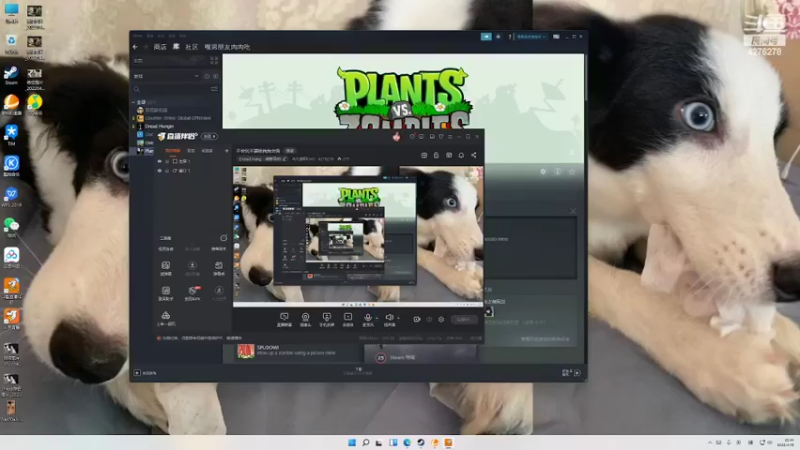Add a new scene with plus icon

(x=227, y=151)
